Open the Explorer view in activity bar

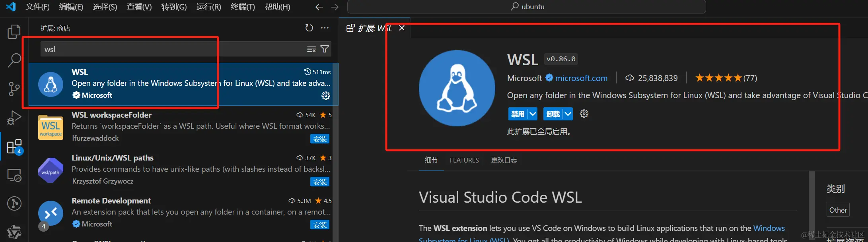click(14, 32)
